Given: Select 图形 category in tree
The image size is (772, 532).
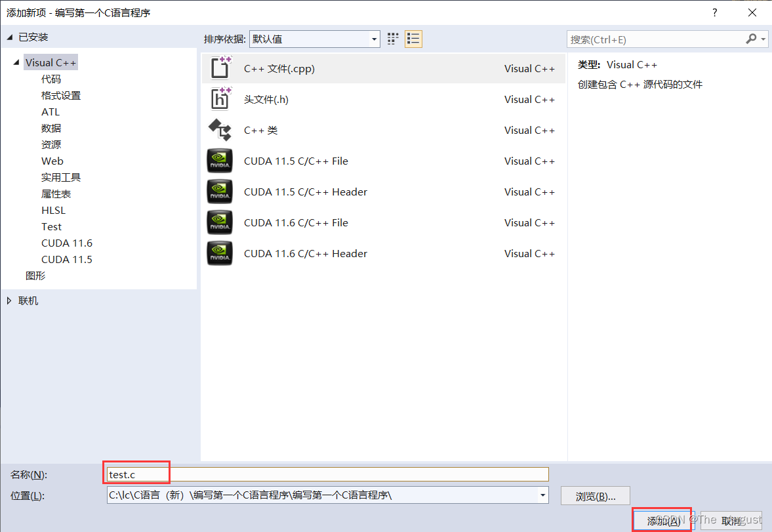Looking at the screenshot, I should (x=35, y=276).
